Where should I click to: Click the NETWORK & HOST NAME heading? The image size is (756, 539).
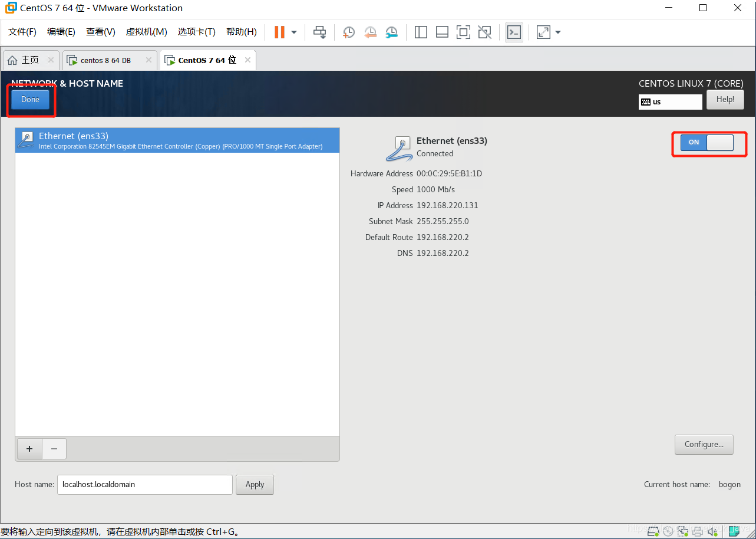[x=67, y=83]
